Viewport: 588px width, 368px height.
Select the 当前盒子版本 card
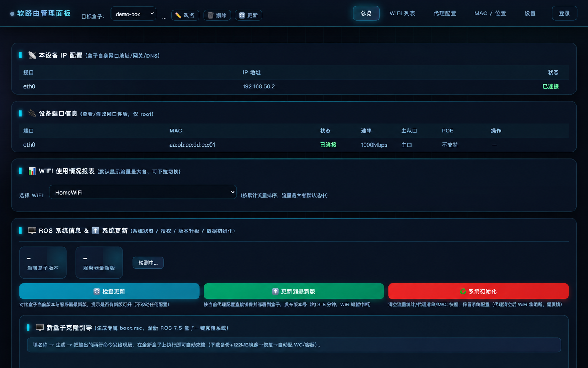pos(43,263)
